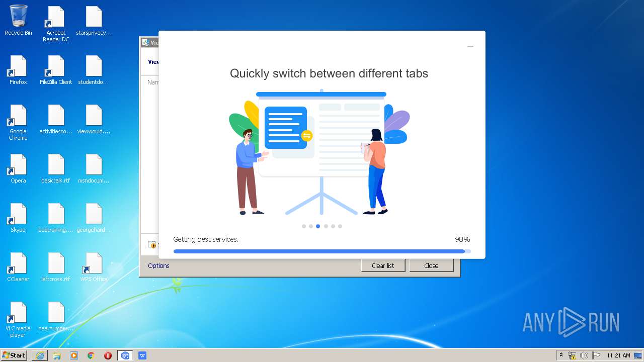Select the nearnumber file icon
Screen dimensions: 644x362
coord(56,316)
